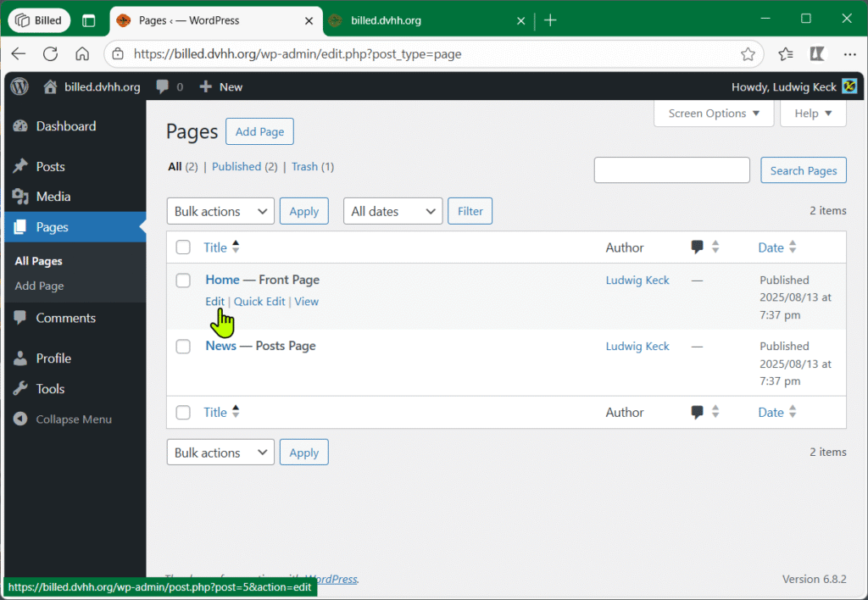The height and width of the screenshot is (600, 868).
Task: Click the search pages input field
Action: 671,170
